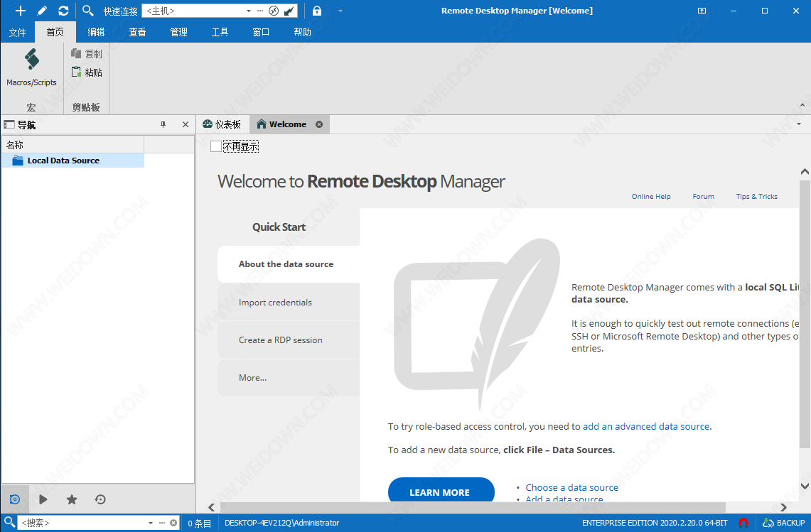Click the ellipsis in the bottom search box
811x532 pixels.
[x=162, y=523]
